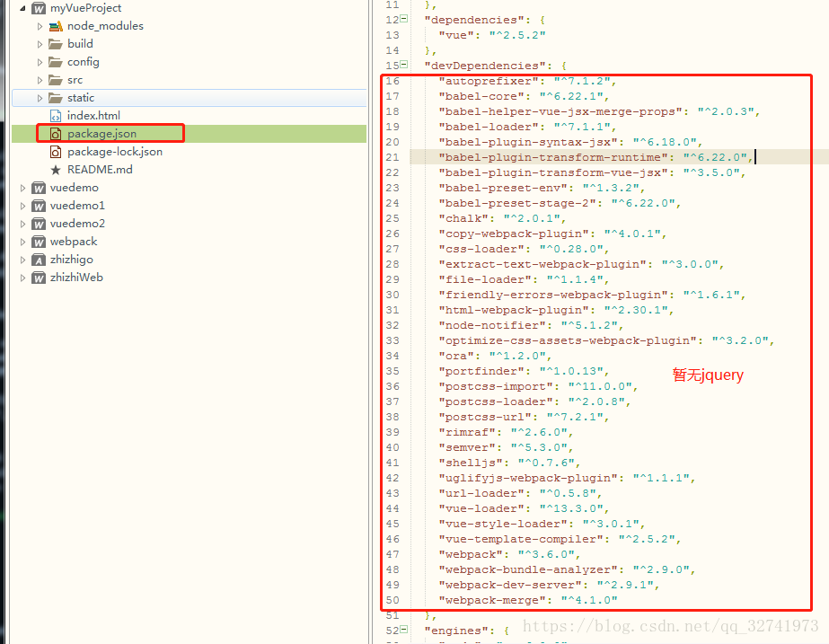This screenshot has height=644, width=829.
Task: Click the "devDependencies" key text
Action: tap(485, 66)
